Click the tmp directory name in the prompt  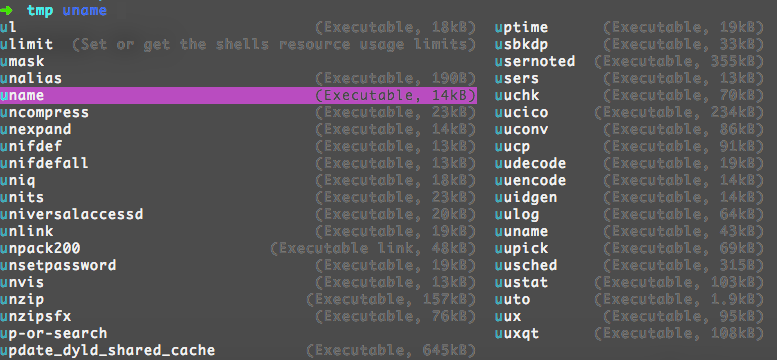pos(40,10)
